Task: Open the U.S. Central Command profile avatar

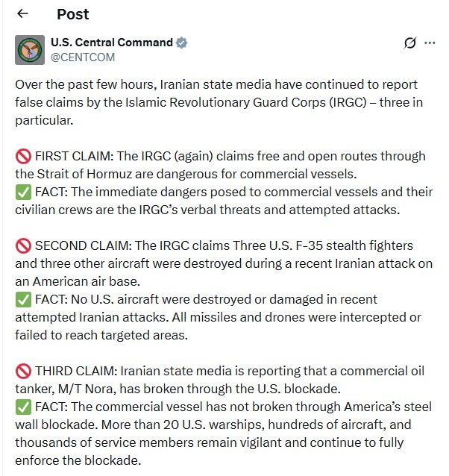Action: (30, 50)
